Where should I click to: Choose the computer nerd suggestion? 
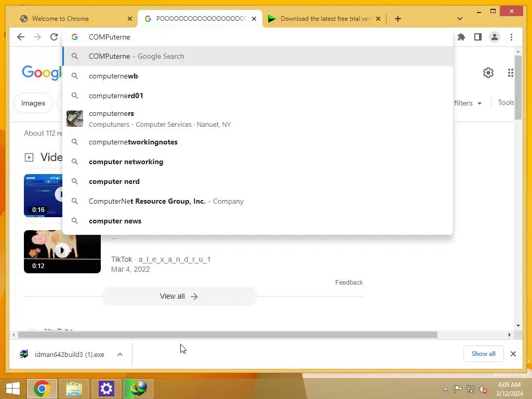tap(258, 181)
